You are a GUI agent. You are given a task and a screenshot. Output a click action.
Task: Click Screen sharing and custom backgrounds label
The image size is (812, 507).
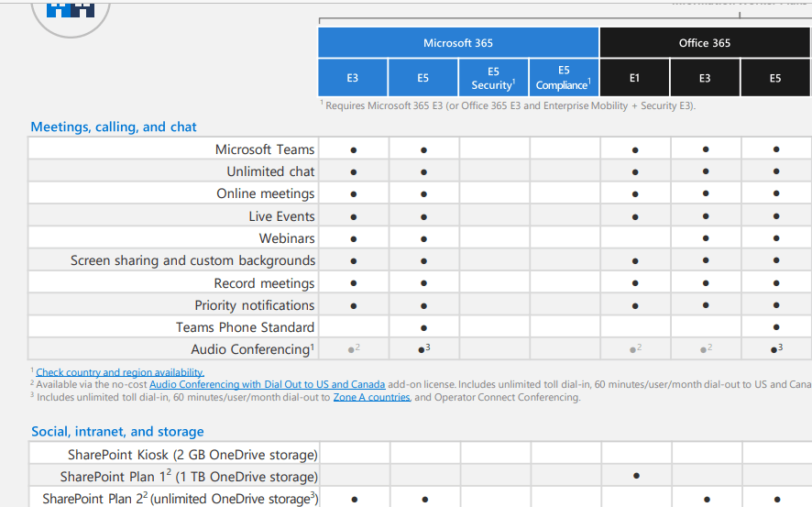pos(192,260)
